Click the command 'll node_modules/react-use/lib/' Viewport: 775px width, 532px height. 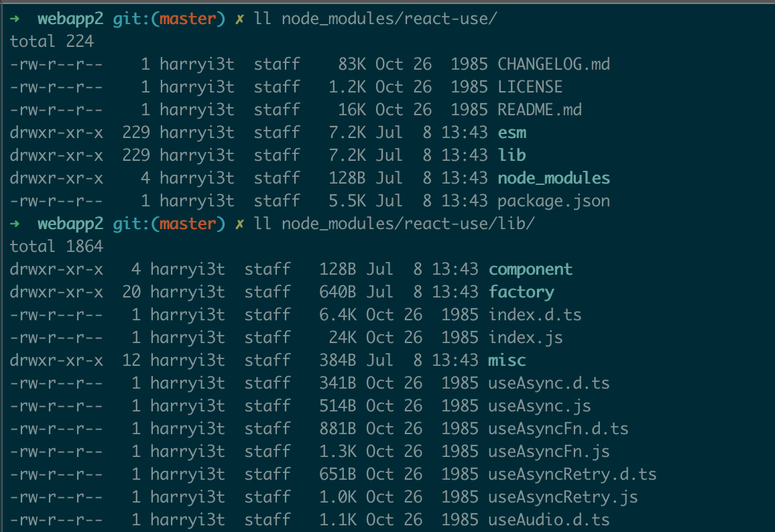click(394, 224)
